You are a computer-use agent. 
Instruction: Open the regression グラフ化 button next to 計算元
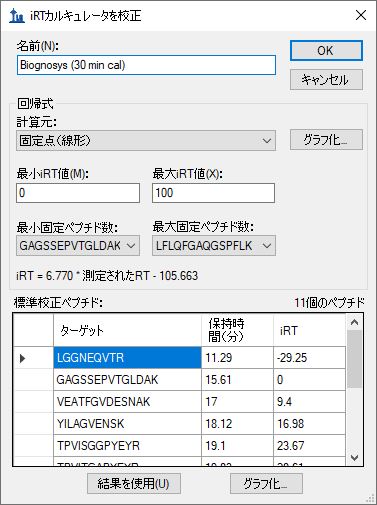click(x=326, y=140)
